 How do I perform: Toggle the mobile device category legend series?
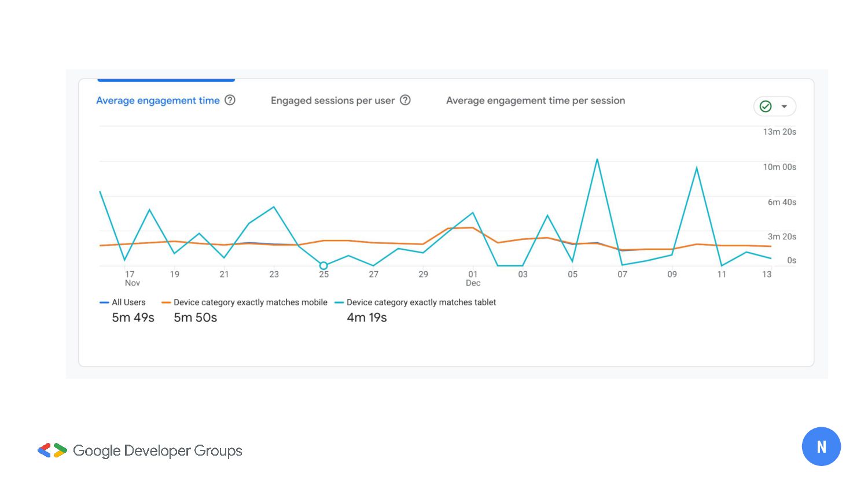coord(250,302)
